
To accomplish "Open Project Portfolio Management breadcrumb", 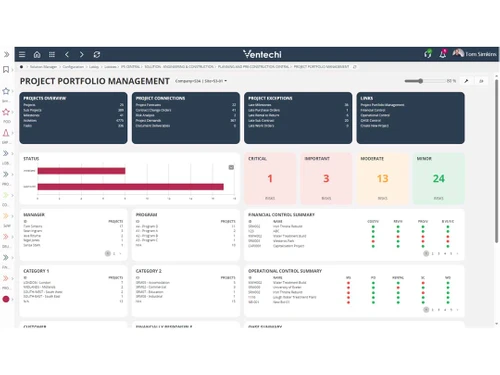I will [x=321, y=67].
